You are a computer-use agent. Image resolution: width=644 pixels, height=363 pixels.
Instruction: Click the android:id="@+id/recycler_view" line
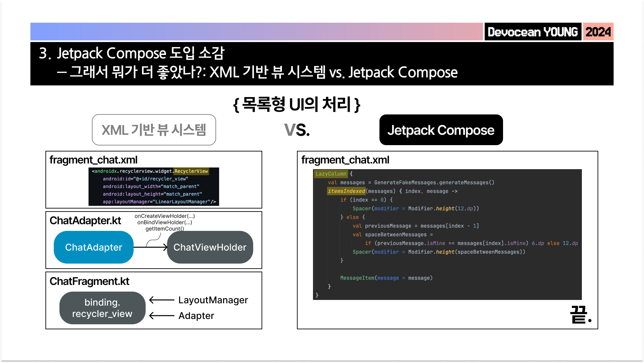click(x=146, y=179)
